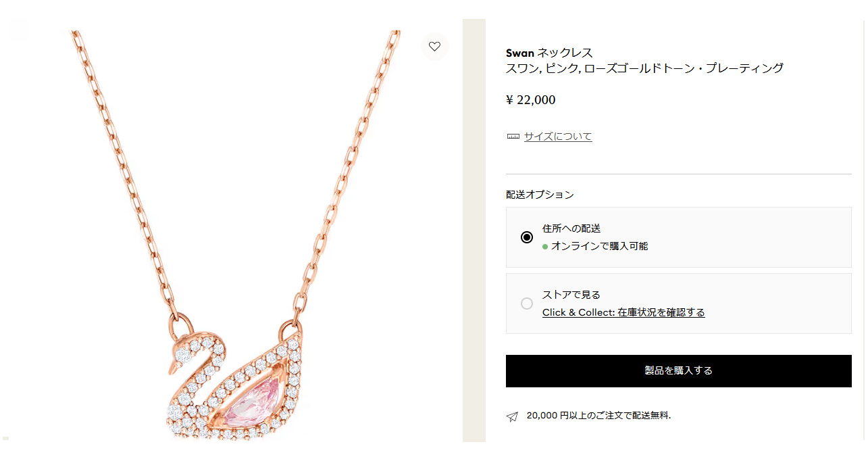Click the ¥ 22,000 price text
Viewport: 868px width, 461px height.
[530, 99]
